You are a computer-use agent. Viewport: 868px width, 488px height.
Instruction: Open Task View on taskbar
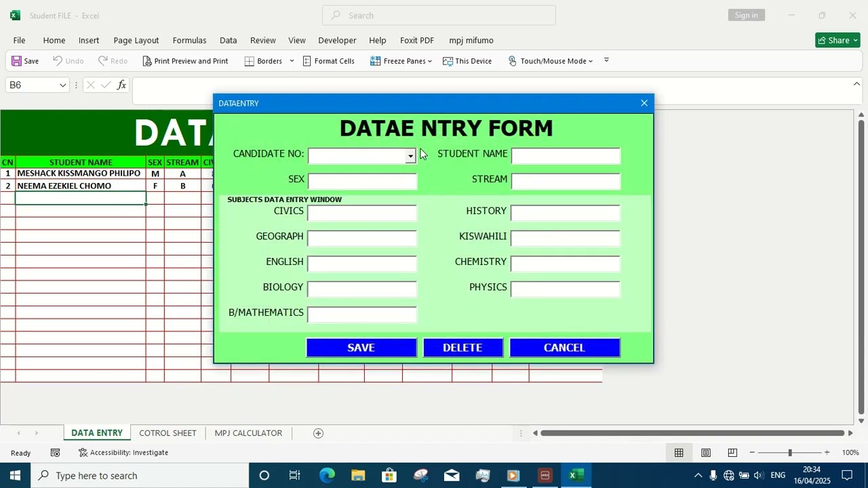[295, 476]
